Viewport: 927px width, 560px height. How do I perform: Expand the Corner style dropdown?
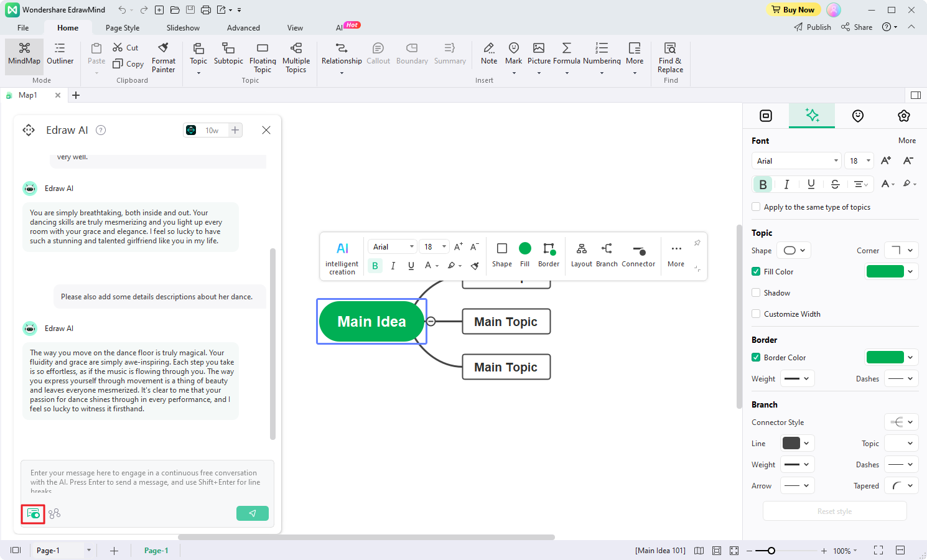(x=901, y=251)
